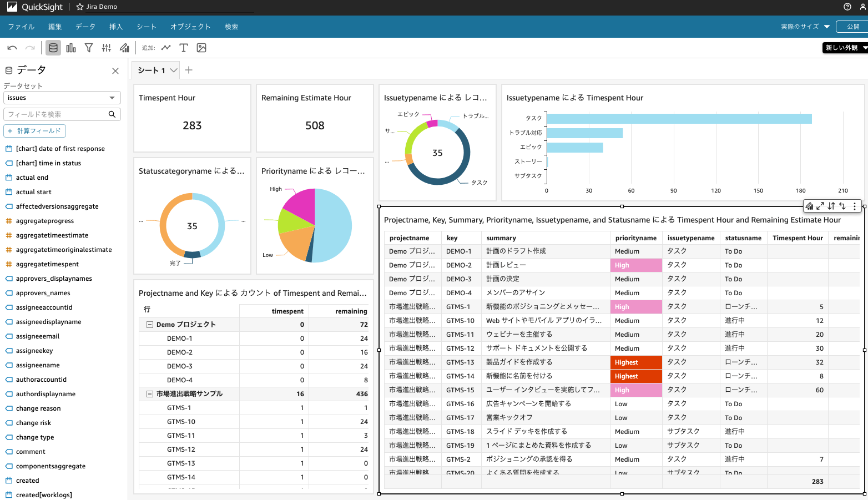Open the visualize bar-chart pane from toolbar
Image resolution: width=868 pixels, height=500 pixels.
coord(71,48)
